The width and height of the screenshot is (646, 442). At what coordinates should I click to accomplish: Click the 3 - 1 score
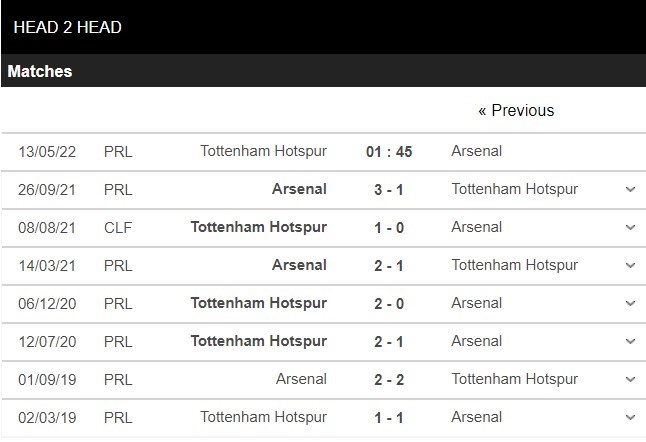click(389, 189)
